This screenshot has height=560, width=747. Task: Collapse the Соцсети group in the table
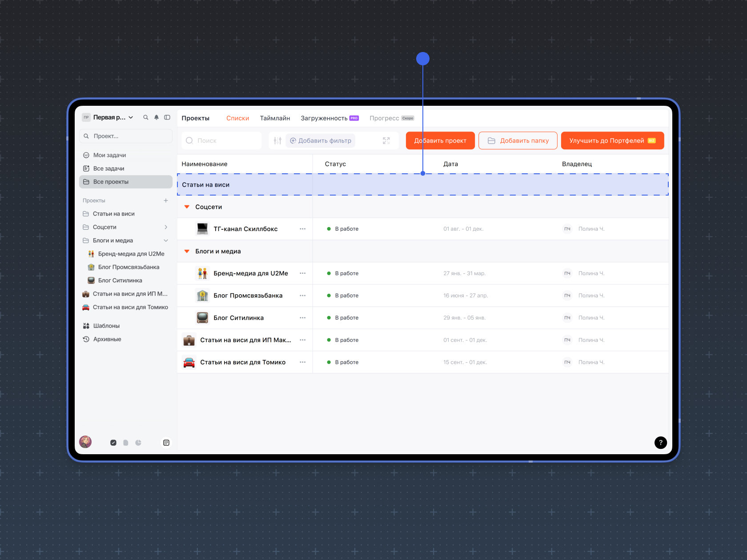187,207
